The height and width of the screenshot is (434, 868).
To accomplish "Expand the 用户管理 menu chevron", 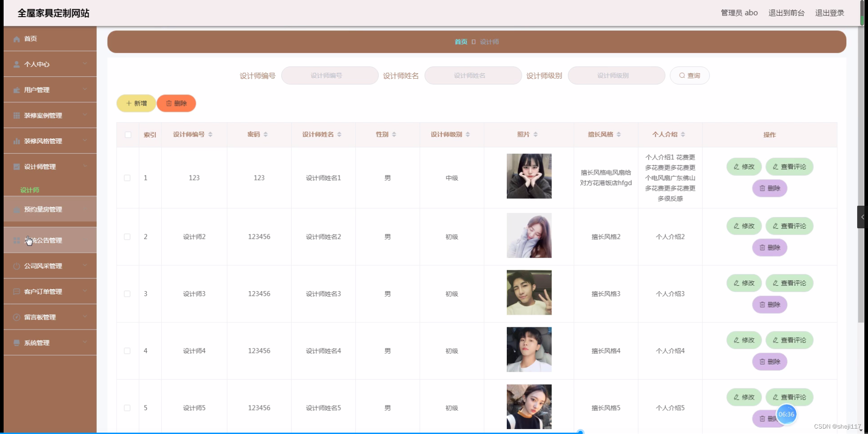I will [x=85, y=89].
